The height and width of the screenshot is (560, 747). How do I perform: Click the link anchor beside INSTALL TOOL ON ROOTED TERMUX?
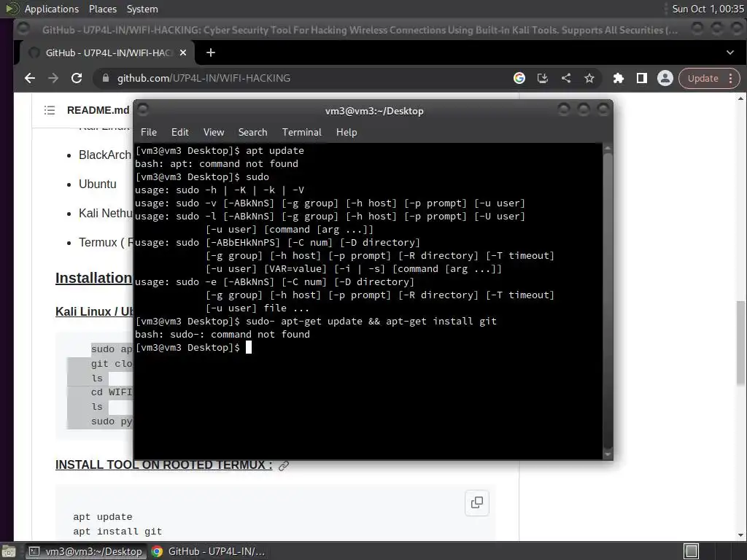click(x=284, y=466)
